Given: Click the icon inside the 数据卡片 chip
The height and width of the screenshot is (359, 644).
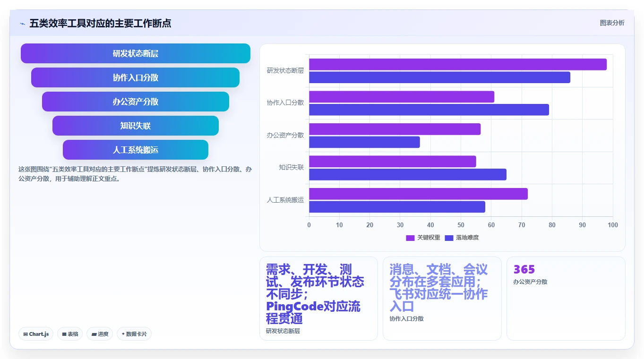Looking at the screenshot, I should [x=123, y=334].
